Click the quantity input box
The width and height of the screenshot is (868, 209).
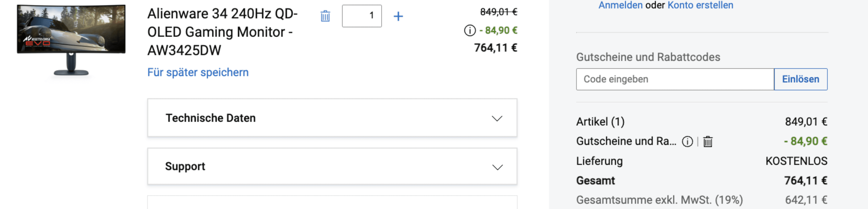point(361,16)
